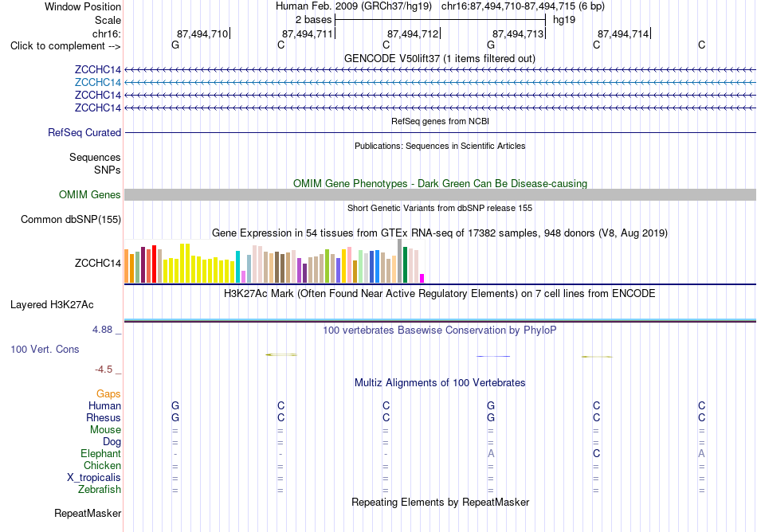Click the orange Gaps label
Screen dimensions: 757x532
[108, 394]
